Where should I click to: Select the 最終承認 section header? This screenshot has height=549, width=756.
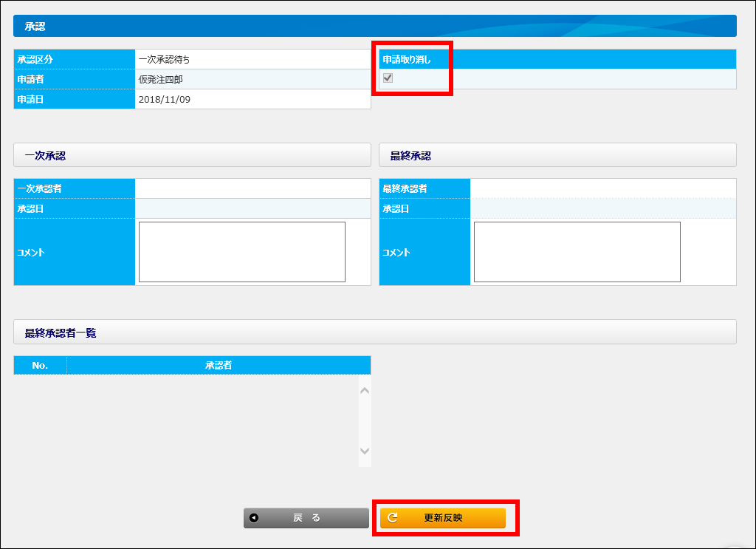(x=557, y=155)
